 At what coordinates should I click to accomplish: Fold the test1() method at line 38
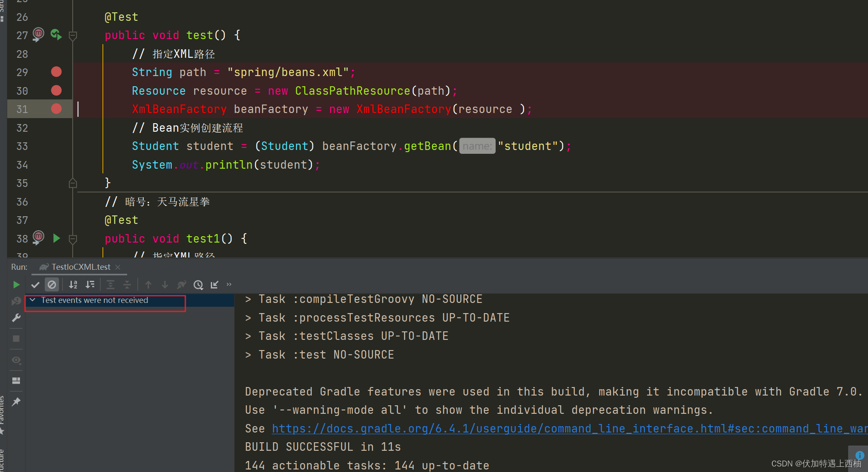point(73,239)
